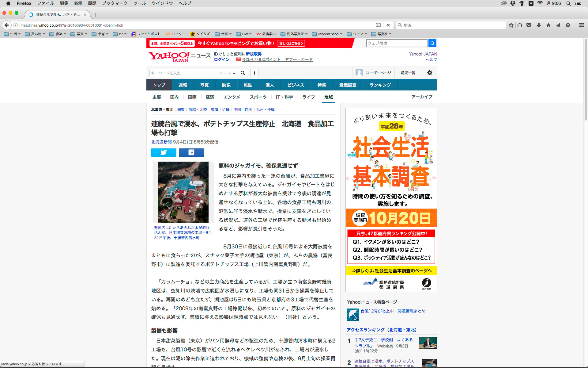588x368 pixels.
Task: Select the ランキング navigation tab
Action: click(x=380, y=85)
